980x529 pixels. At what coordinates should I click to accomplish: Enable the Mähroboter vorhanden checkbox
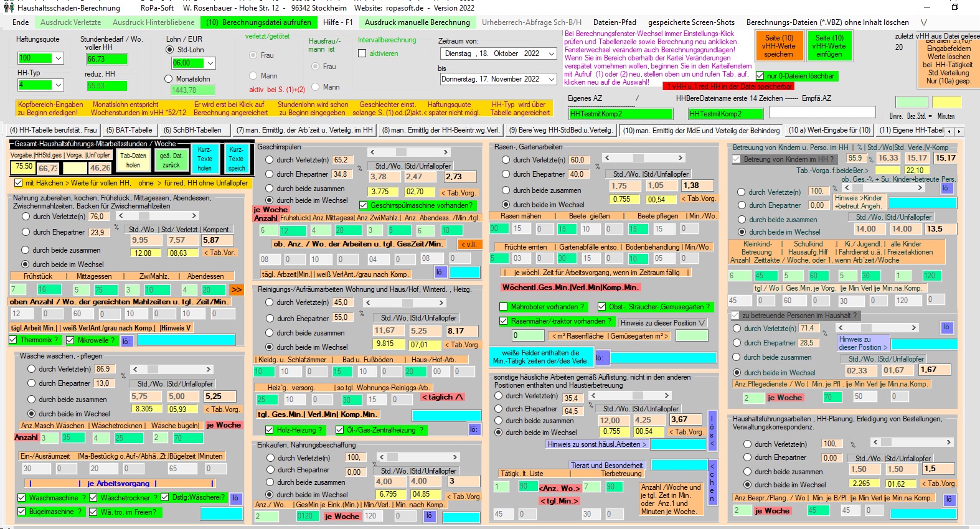(504, 307)
